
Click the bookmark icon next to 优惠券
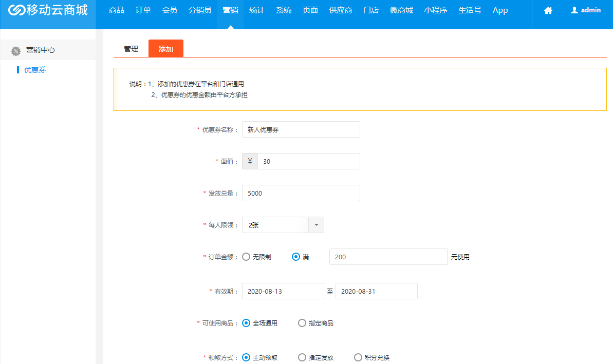17,69
